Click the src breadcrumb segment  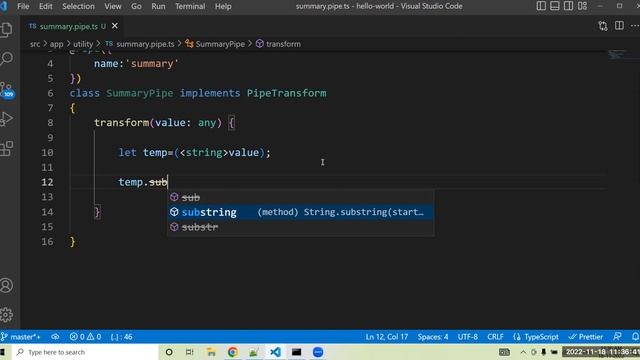35,44
